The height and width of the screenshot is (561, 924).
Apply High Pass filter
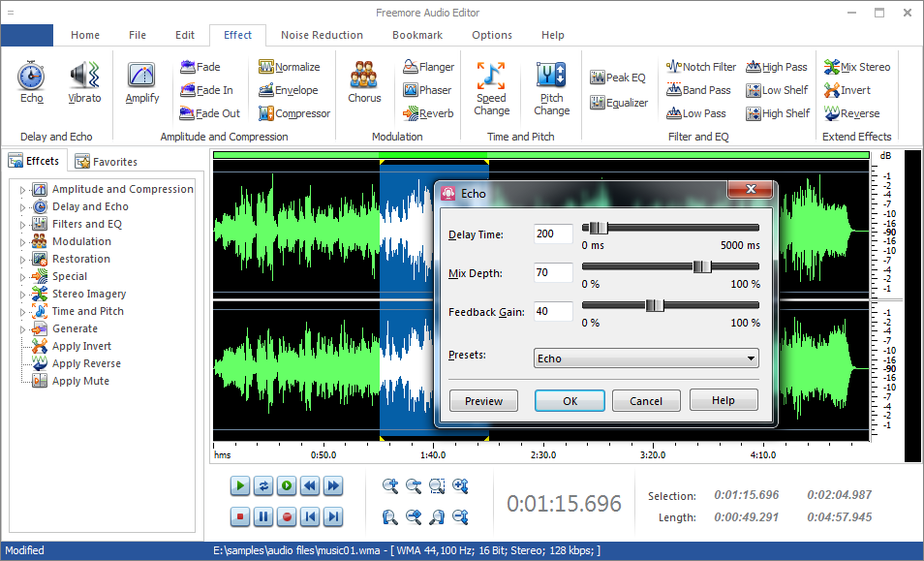pos(777,67)
